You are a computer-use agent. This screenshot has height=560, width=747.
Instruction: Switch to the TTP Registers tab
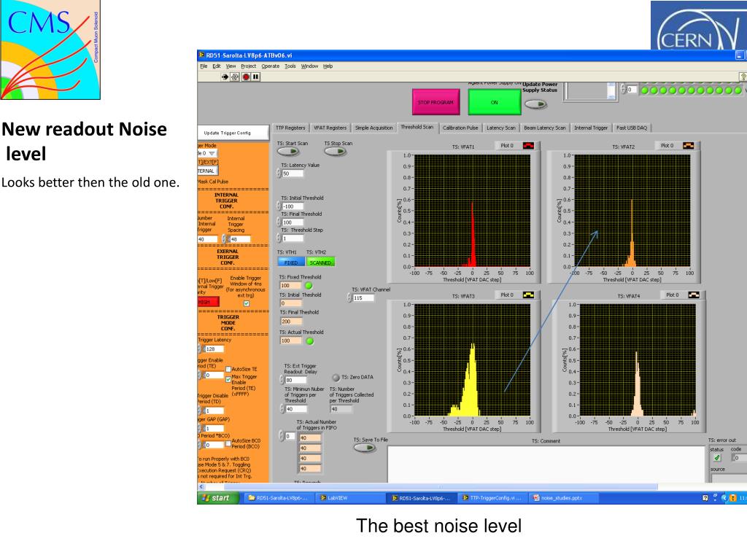[x=290, y=128]
